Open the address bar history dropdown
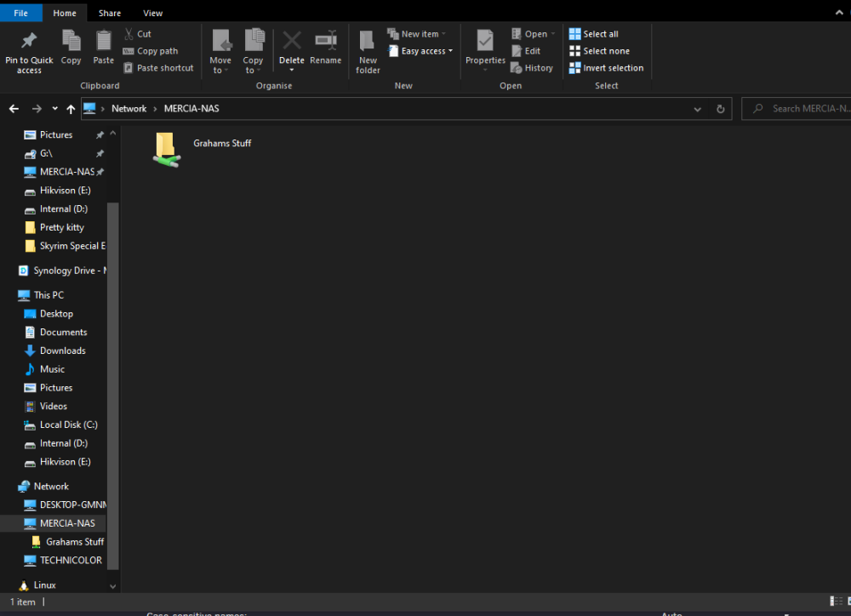 (x=698, y=109)
